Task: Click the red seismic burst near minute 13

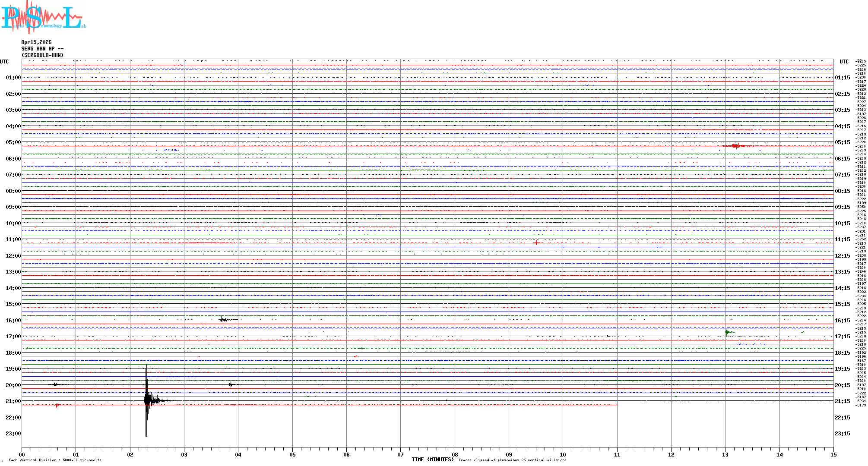Action: (x=737, y=146)
